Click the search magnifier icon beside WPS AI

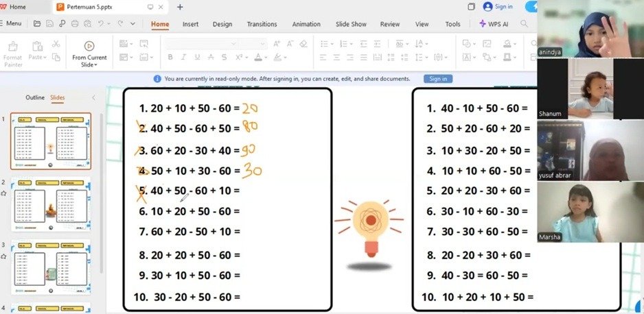pos(525,24)
